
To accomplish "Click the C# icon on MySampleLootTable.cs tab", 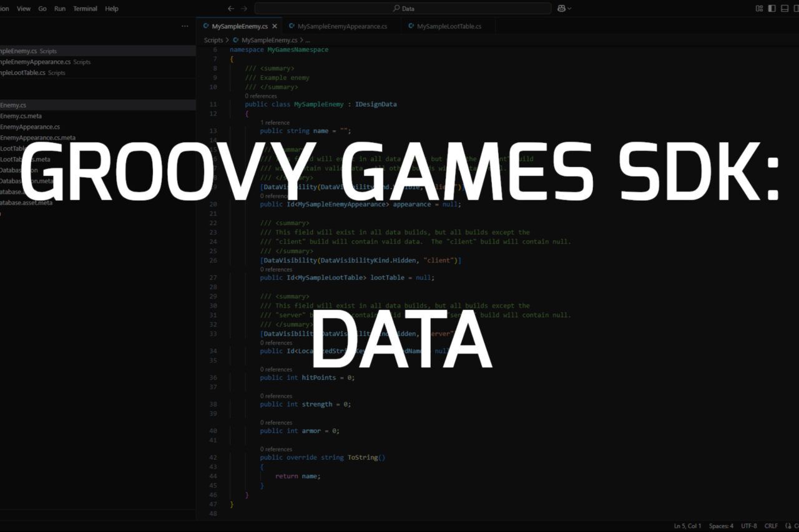I will (x=411, y=26).
